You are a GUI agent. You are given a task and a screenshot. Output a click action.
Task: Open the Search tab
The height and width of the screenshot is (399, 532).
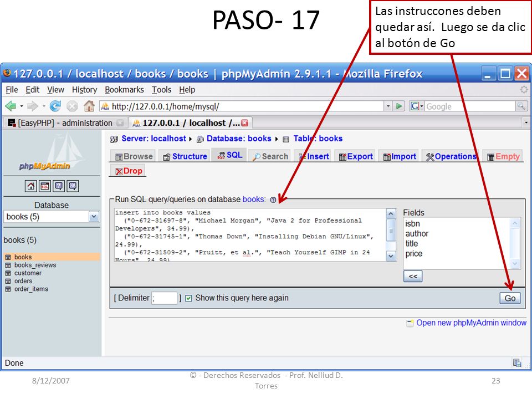(270, 156)
